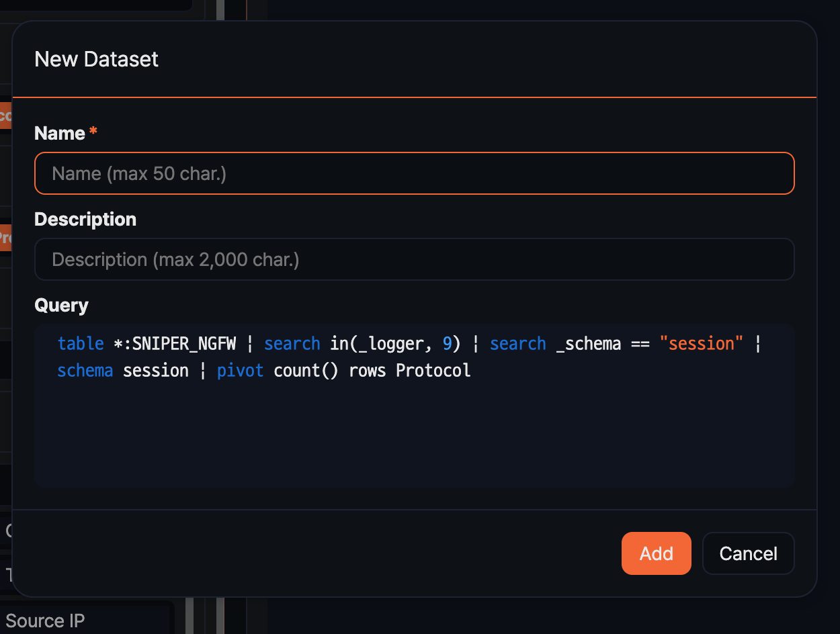Click the Description input field

414,259
